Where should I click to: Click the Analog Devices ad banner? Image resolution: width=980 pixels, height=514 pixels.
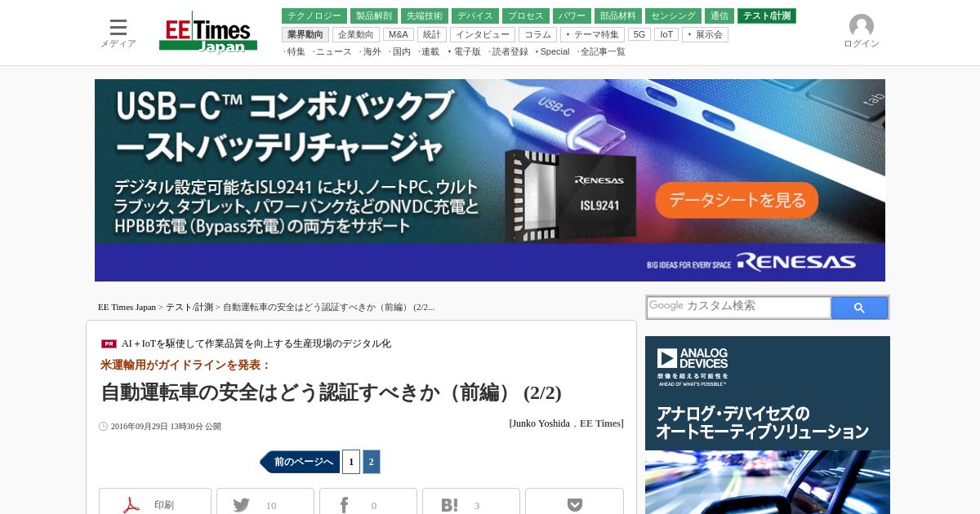click(x=768, y=425)
